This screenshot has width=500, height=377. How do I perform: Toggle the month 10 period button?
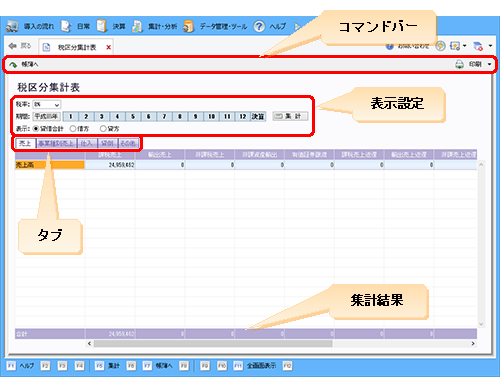211,116
